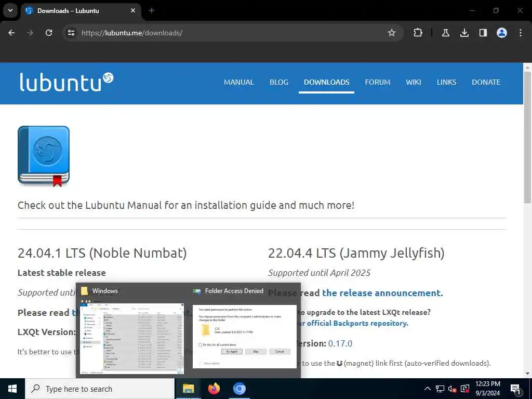Open the notification center icon

pos(515,389)
